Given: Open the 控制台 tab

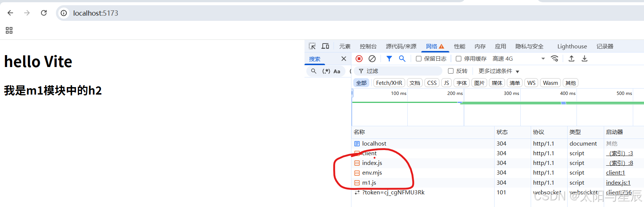Looking at the screenshot, I should [368, 47].
